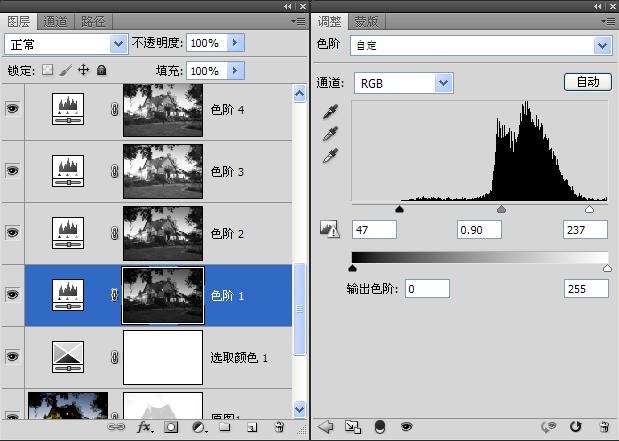Hide the 色阶 3 layer

[12, 171]
